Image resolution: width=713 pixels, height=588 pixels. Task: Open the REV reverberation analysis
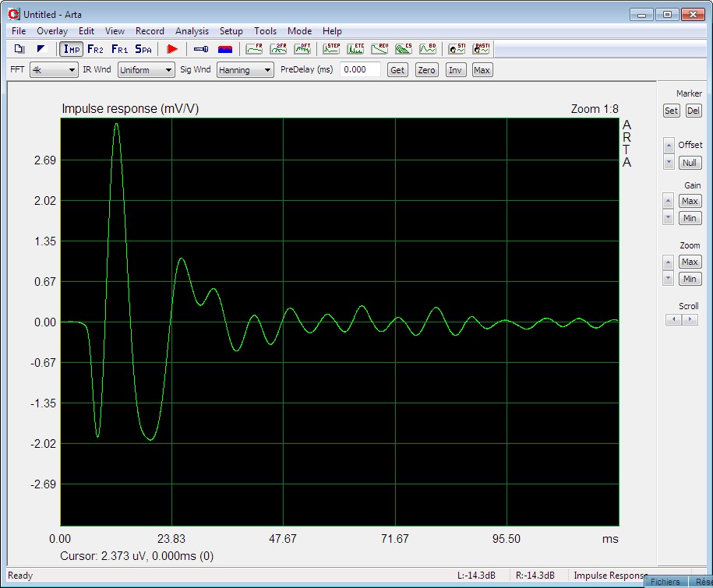(379, 49)
